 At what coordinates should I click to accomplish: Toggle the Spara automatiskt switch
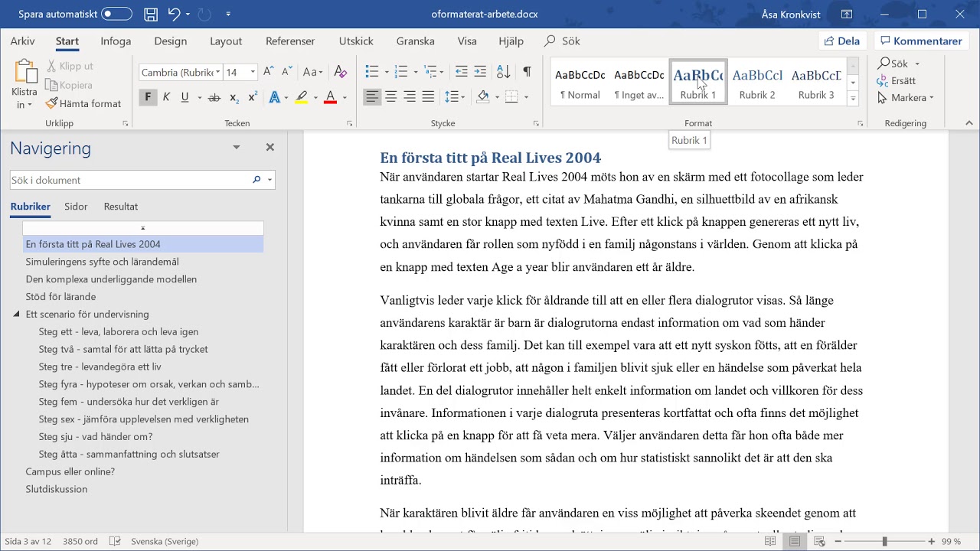coord(116,14)
